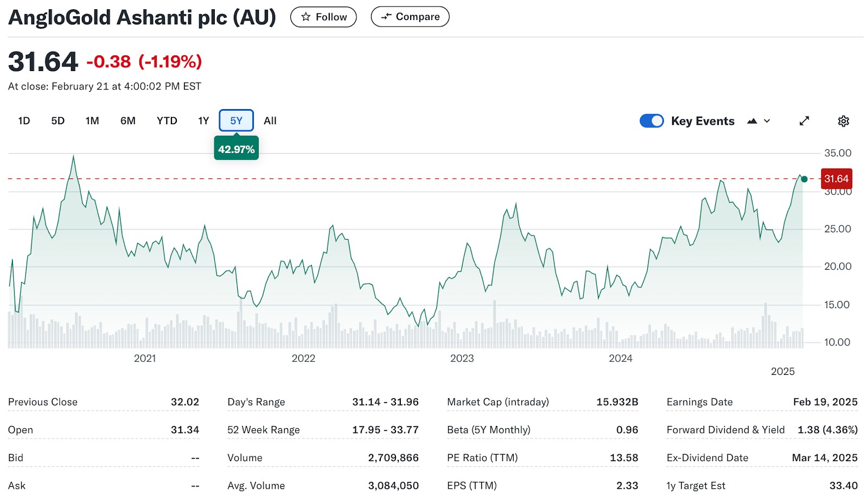The image size is (868, 497).
Task: Open full screen chart expand icon
Action: tap(804, 121)
